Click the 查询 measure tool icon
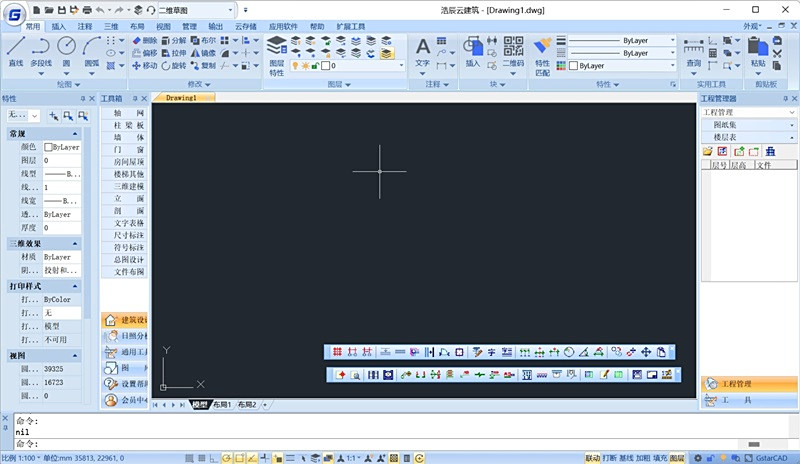The height and width of the screenshot is (464, 800). pyautogui.click(x=693, y=52)
